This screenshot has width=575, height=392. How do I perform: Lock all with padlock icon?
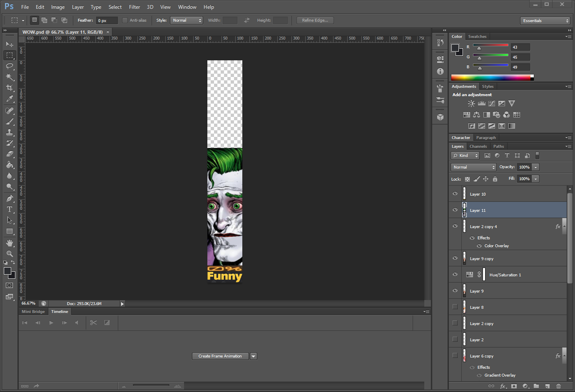(495, 179)
